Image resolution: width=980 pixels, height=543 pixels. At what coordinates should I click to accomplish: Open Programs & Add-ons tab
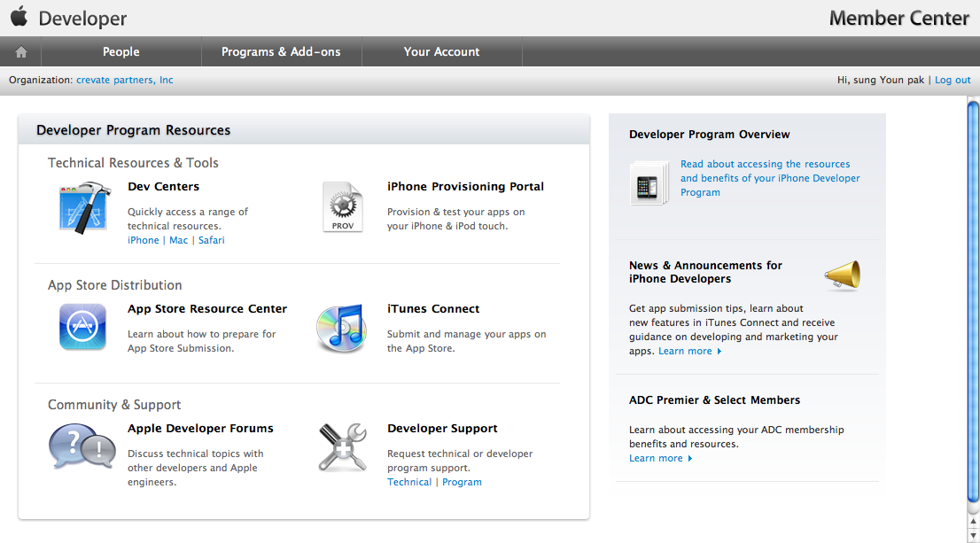pyautogui.click(x=281, y=52)
